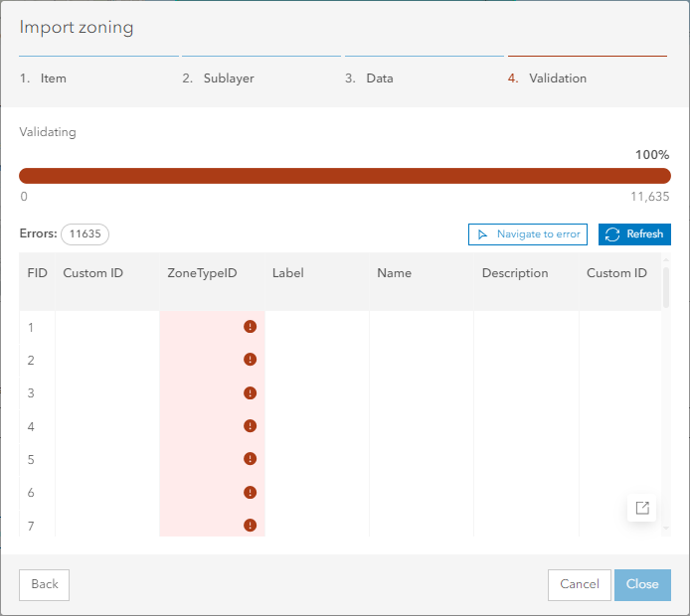The image size is (690, 616).
Task: Click error icon in FID row 4
Action: pos(250,426)
